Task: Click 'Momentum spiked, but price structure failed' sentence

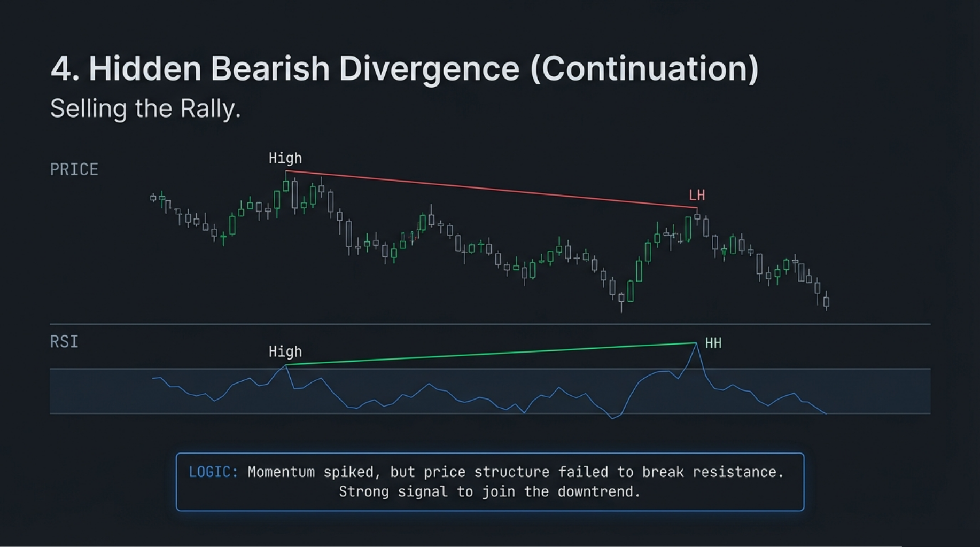Action: point(516,472)
